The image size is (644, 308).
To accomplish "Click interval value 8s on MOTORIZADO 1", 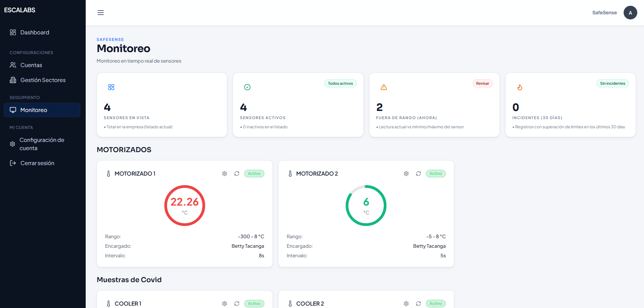I will click(261, 256).
